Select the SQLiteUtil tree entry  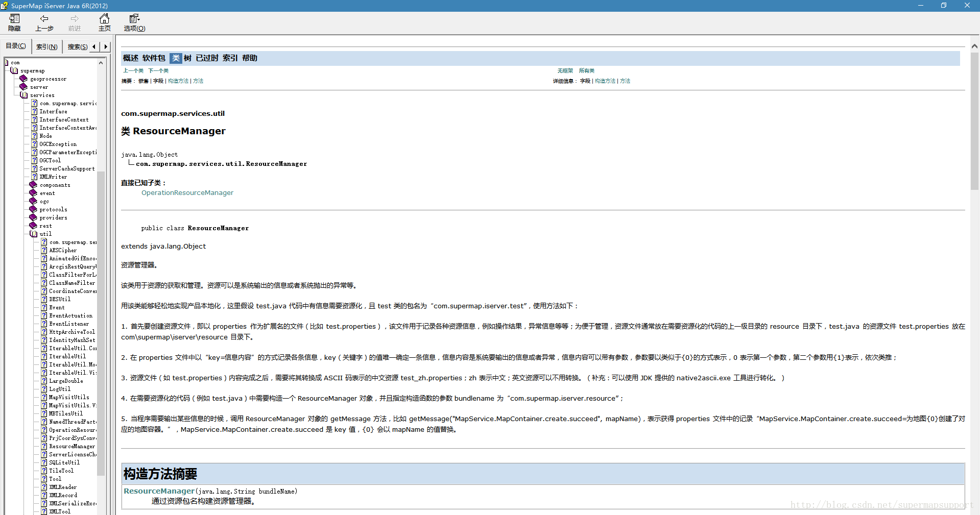click(x=64, y=462)
